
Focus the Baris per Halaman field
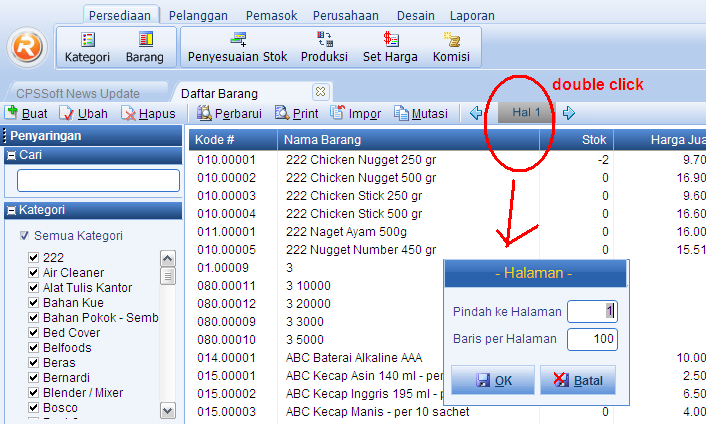coord(592,339)
